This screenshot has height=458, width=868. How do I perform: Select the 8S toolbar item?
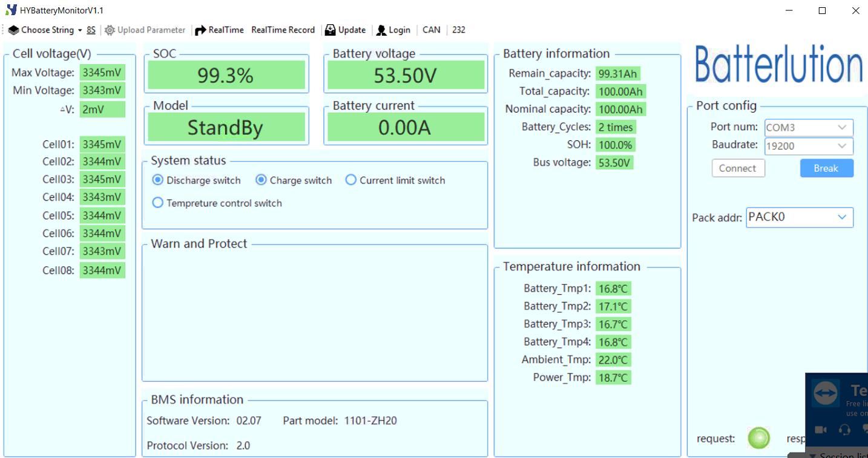click(91, 30)
